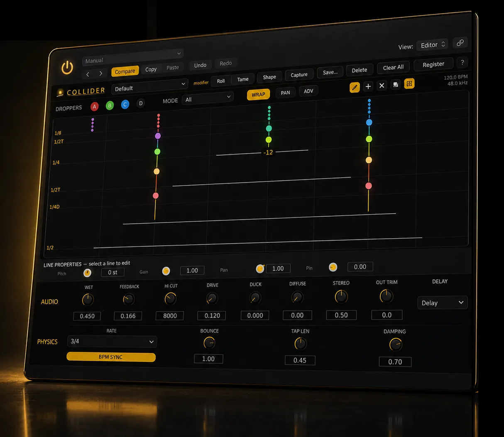Toggle the plugin power button
The height and width of the screenshot is (437, 504).
click(67, 68)
